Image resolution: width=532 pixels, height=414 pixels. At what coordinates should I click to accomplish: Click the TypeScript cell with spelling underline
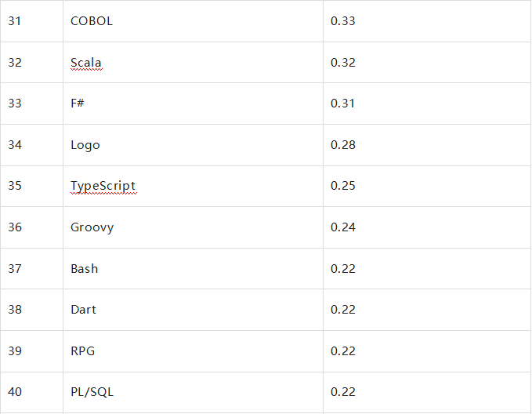pos(193,186)
